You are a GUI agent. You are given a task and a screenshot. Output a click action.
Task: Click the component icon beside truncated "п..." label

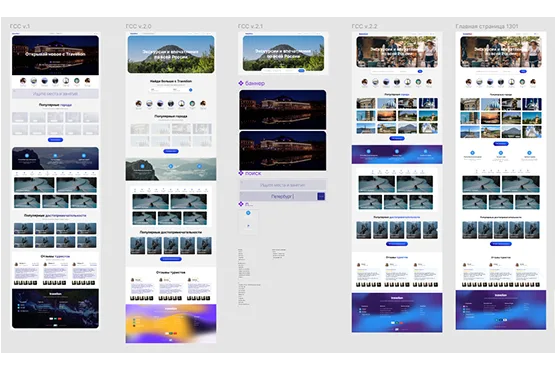pos(241,204)
